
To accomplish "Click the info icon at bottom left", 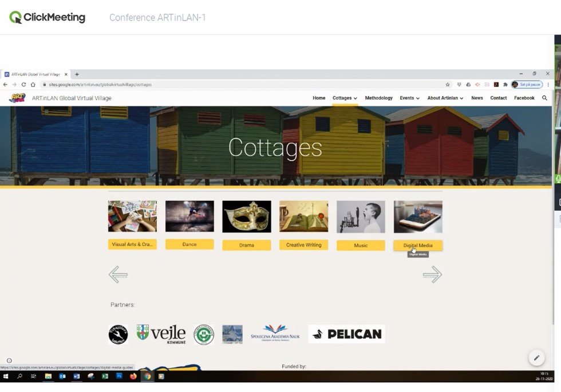I will [x=9, y=361].
